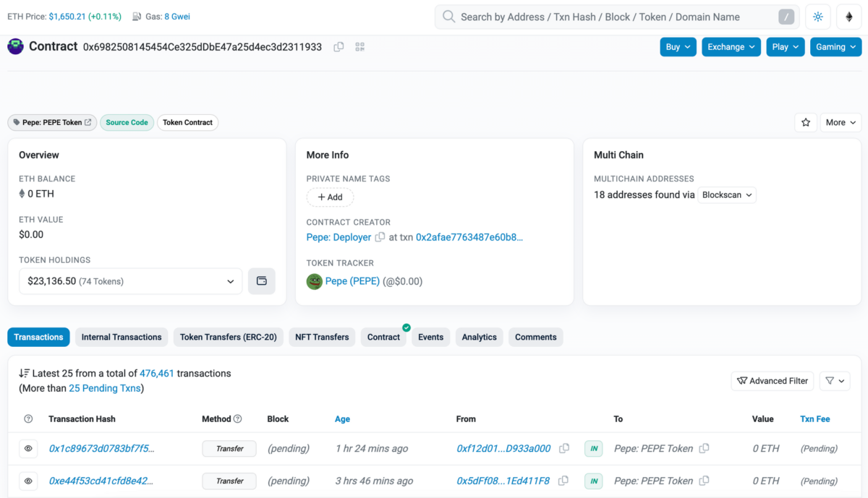Click the question mark icon next to Method
Image resolution: width=868 pixels, height=498 pixels.
239,418
